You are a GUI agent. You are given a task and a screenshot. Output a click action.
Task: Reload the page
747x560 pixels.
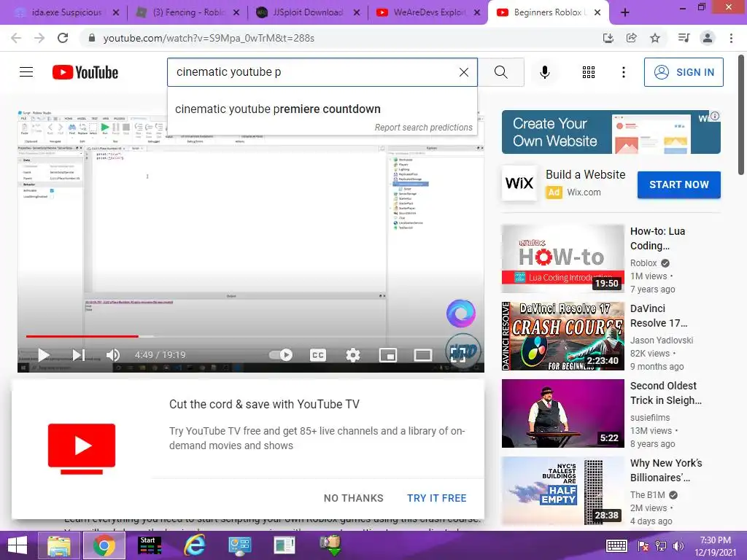point(63,38)
